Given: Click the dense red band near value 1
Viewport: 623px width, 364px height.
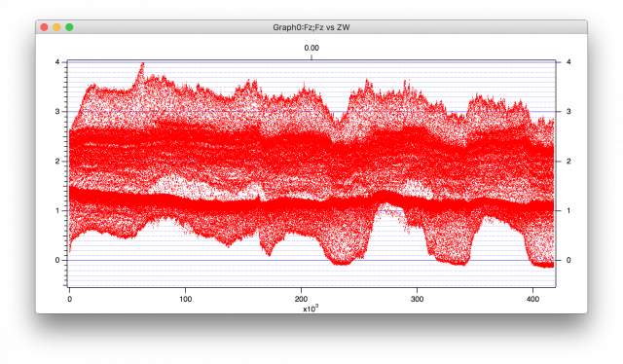Looking at the screenshot, I should click(311, 202).
